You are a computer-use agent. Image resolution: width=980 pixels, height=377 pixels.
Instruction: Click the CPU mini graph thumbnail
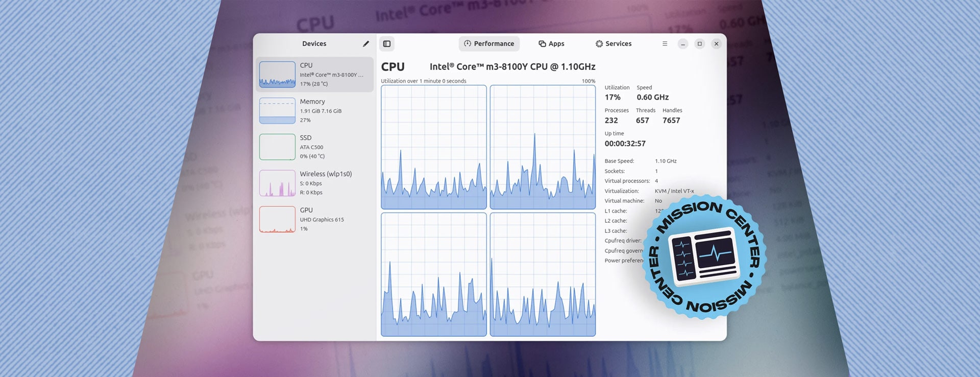[x=277, y=75]
